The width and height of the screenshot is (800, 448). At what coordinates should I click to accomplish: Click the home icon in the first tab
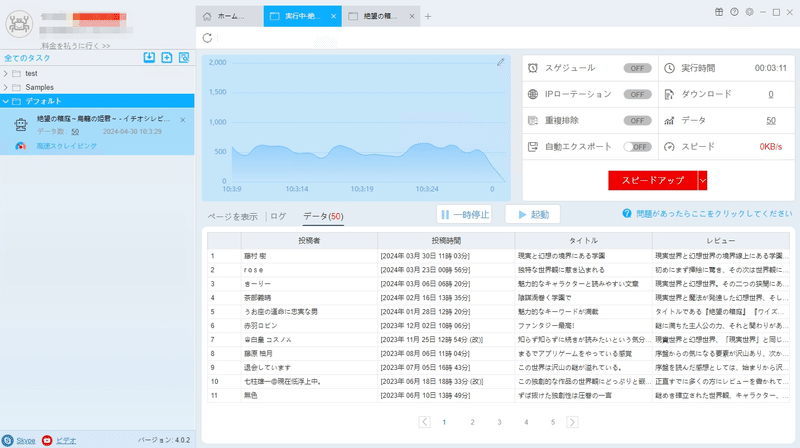coord(207,16)
